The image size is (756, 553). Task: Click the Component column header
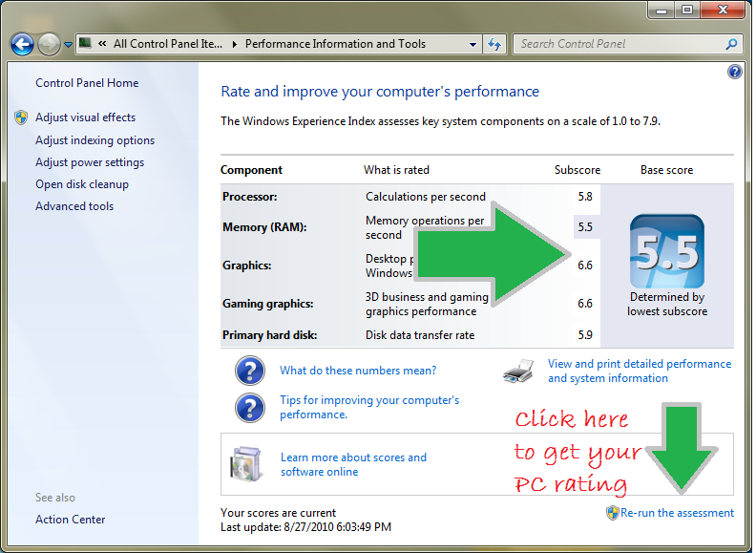coord(251,170)
